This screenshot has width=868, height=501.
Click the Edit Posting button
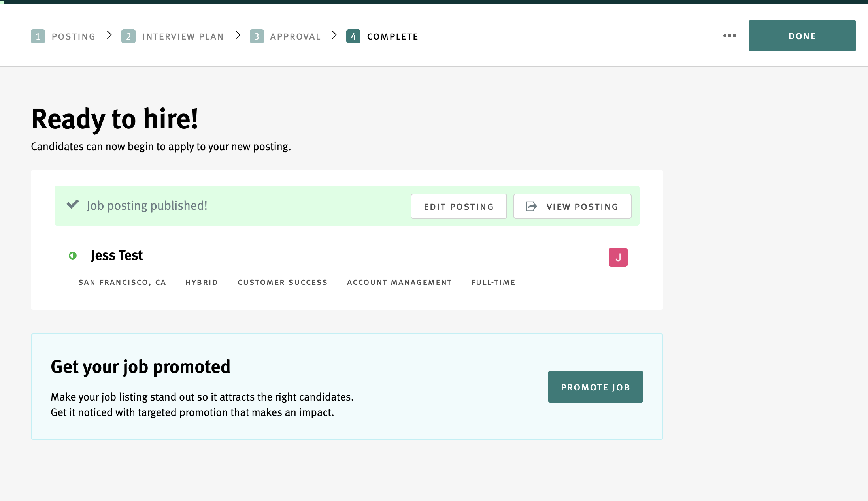tap(459, 206)
